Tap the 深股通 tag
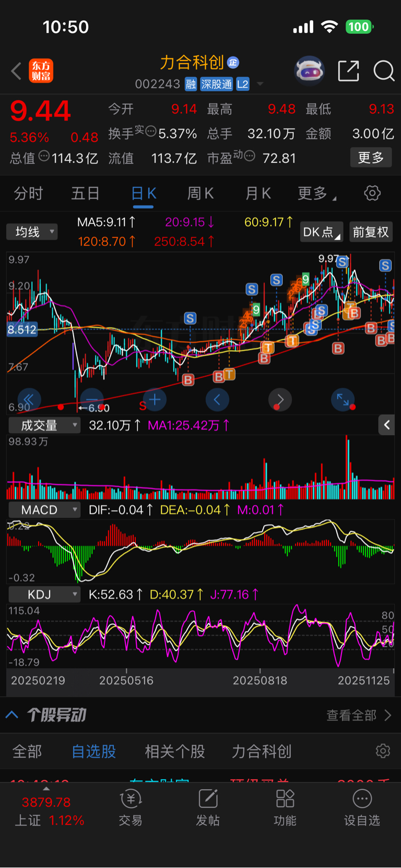The height and width of the screenshot is (868, 401). click(217, 84)
